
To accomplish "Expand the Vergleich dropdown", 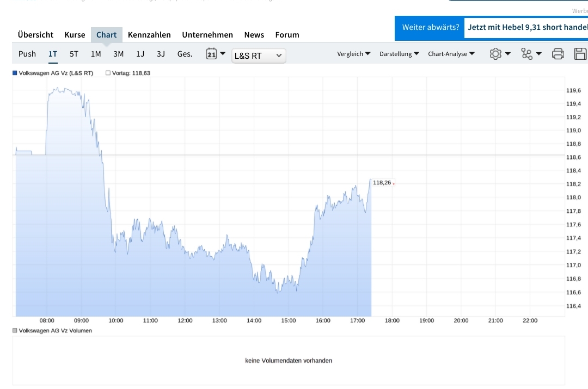I will pos(354,54).
